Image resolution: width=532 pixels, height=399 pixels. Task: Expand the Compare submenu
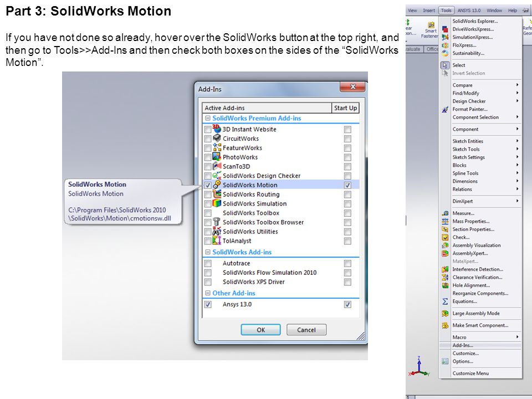point(480,85)
